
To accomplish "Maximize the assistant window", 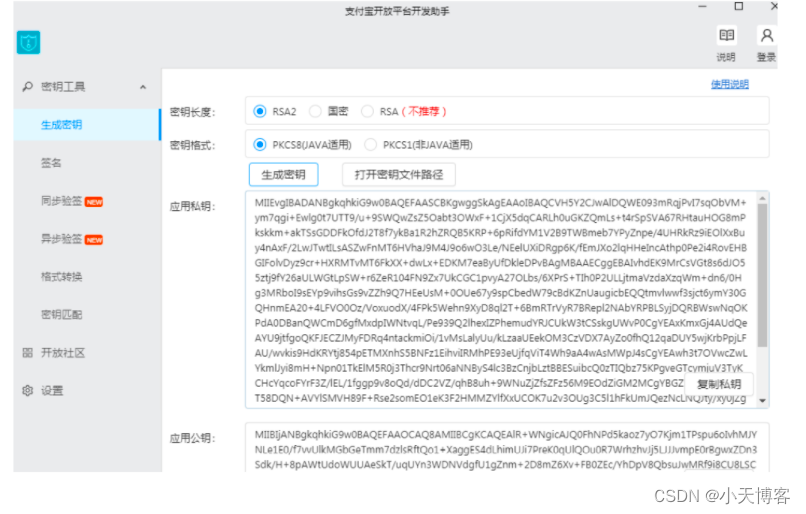I will click(739, 6).
